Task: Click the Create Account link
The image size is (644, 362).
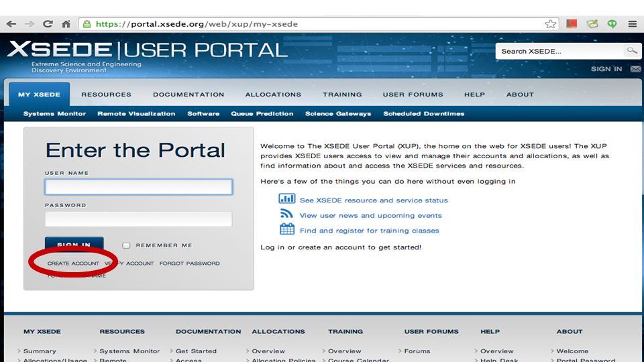Action: 73,263
